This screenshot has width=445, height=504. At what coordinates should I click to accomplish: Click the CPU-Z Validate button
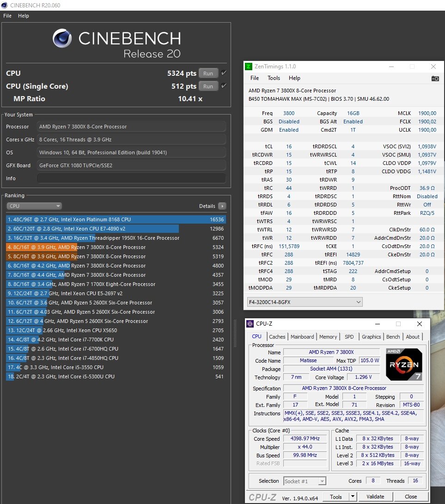[375, 497]
